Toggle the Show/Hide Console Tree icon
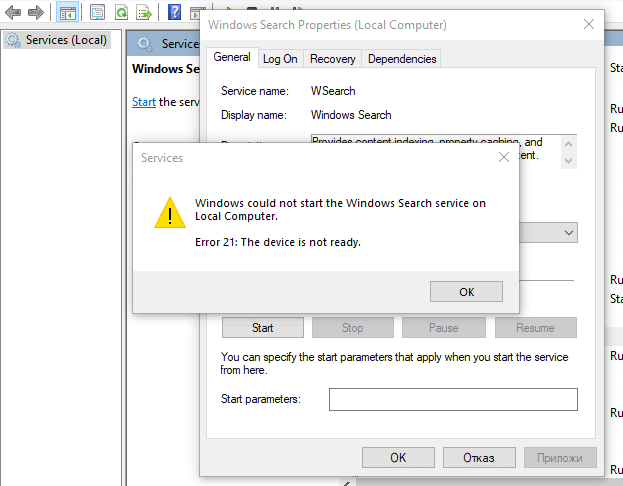The image size is (623, 486). pyautogui.click(x=67, y=12)
